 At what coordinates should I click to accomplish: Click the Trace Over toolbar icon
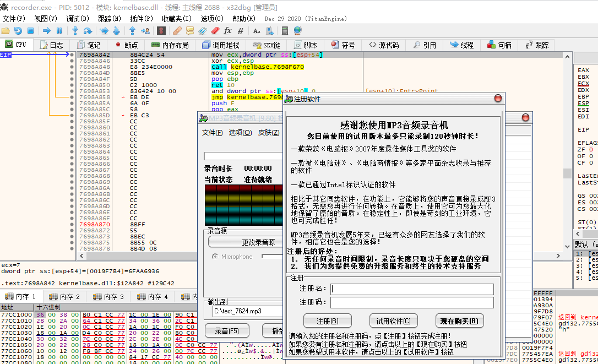coord(116,31)
